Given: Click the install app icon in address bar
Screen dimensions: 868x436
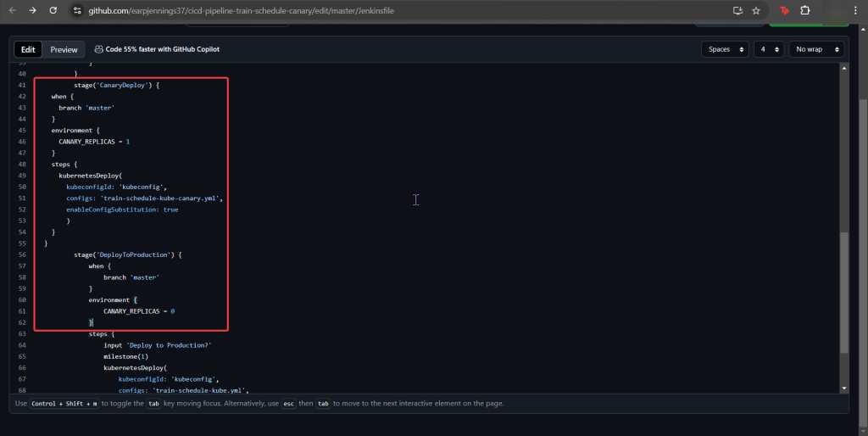Looking at the screenshot, I should point(737,11).
